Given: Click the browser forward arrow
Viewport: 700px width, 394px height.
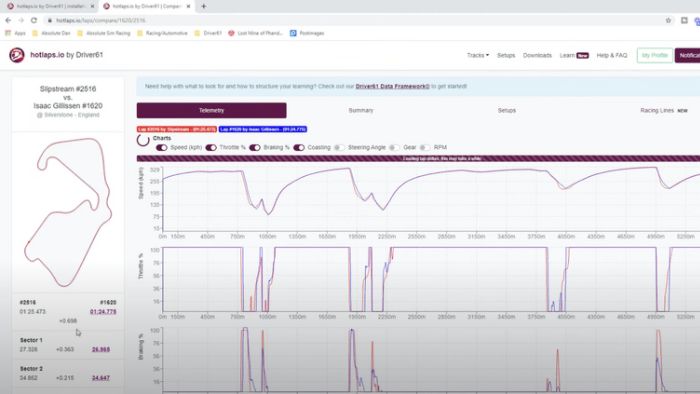Looking at the screenshot, I should [x=21, y=20].
